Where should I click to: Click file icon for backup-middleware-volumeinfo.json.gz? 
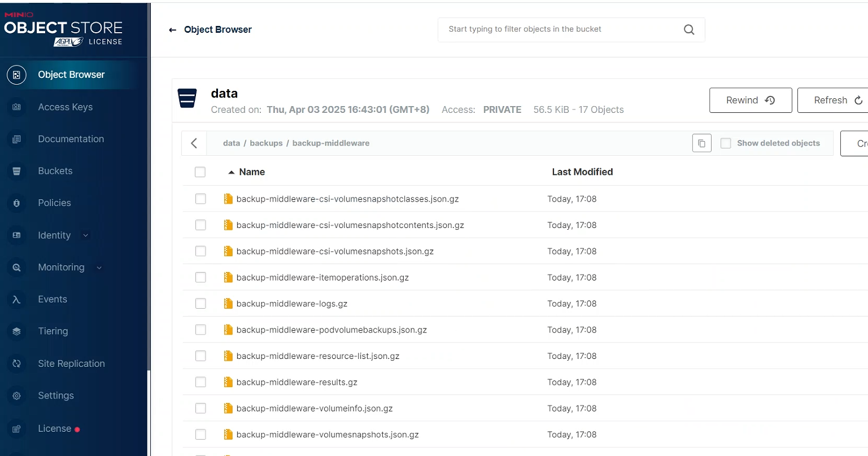(x=228, y=408)
